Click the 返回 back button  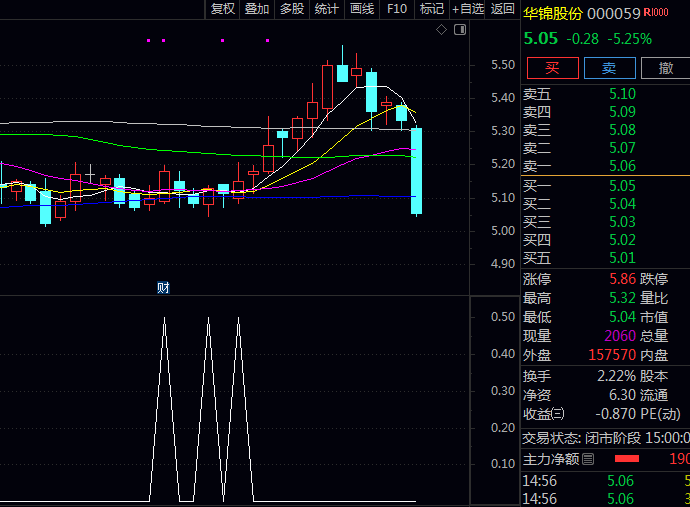click(503, 9)
